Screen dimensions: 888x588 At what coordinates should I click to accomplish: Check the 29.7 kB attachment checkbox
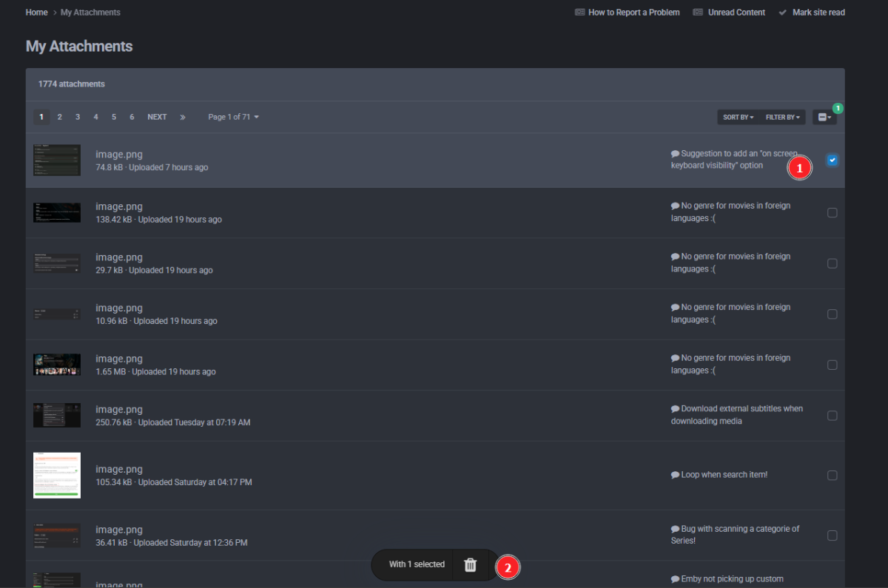click(x=832, y=263)
